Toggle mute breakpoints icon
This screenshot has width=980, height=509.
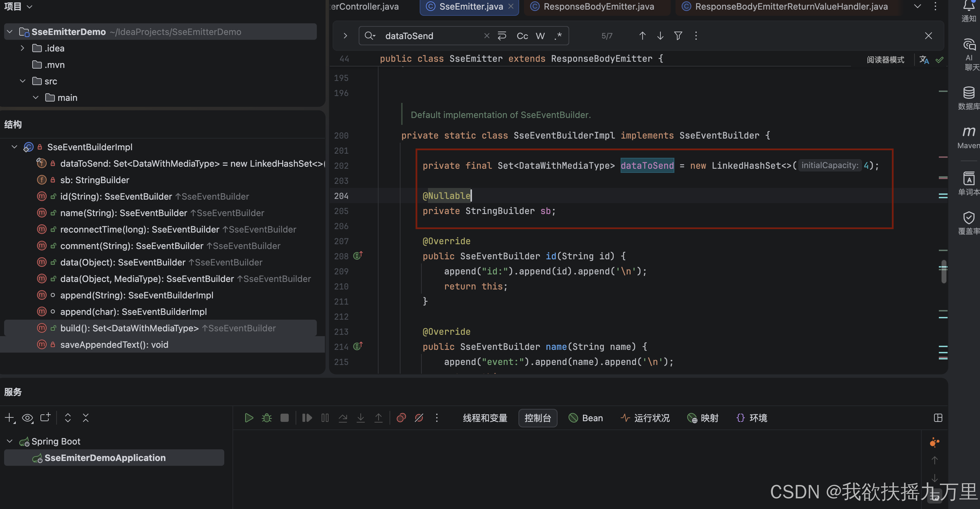(x=419, y=418)
